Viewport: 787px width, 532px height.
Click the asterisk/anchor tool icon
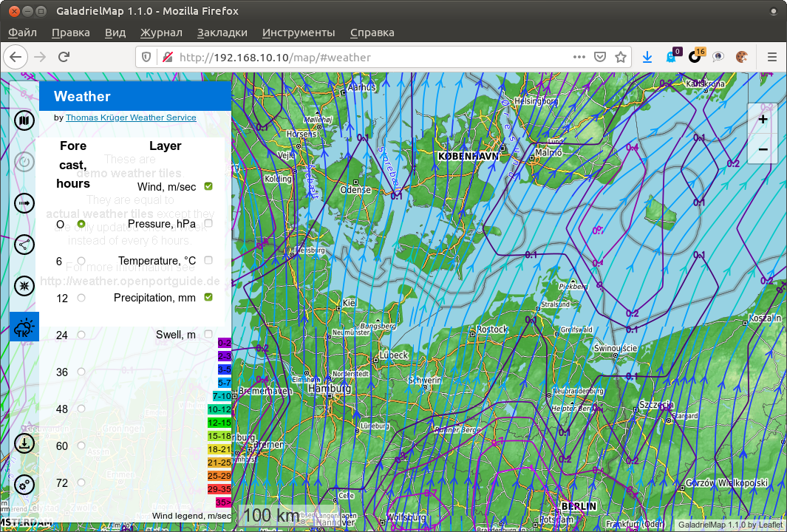tap(24, 285)
